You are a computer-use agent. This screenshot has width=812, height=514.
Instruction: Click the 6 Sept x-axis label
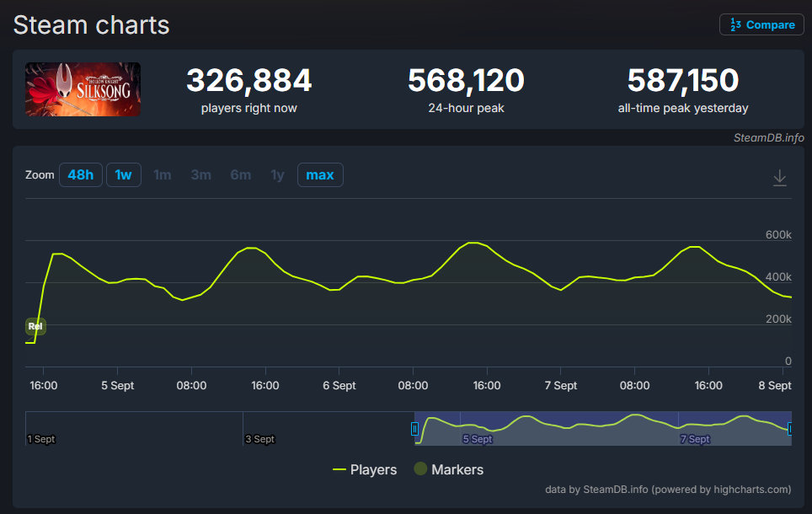(339, 386)
